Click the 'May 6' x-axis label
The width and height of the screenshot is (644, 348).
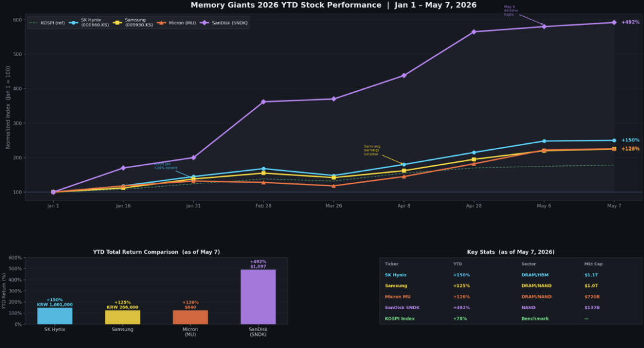pyautogui.click(x=544, y=206)
